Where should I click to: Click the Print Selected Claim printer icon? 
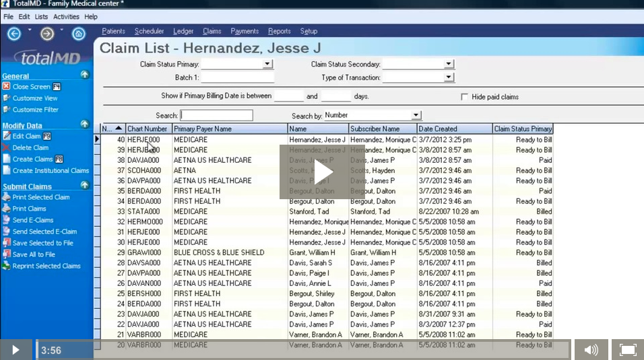pos(6,196)
